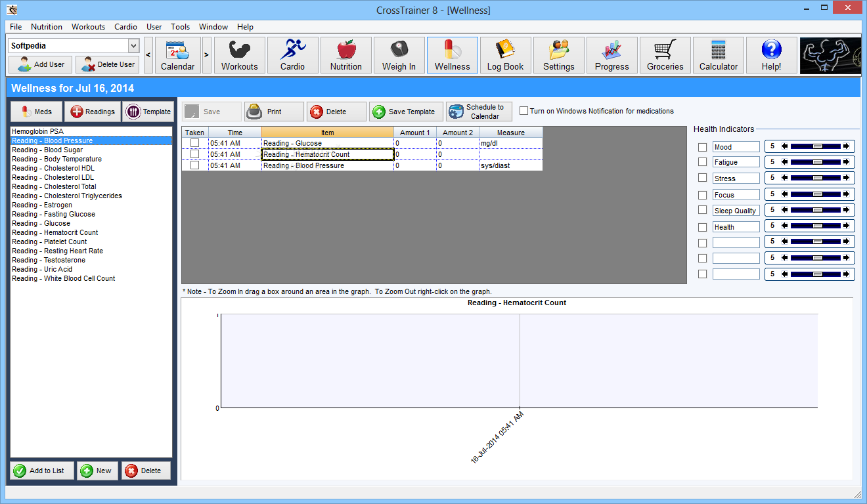The width and height of the screenshot is (867, 504).
Task: Increase Fatigue value with right arrow
Action: click(847, 161)
